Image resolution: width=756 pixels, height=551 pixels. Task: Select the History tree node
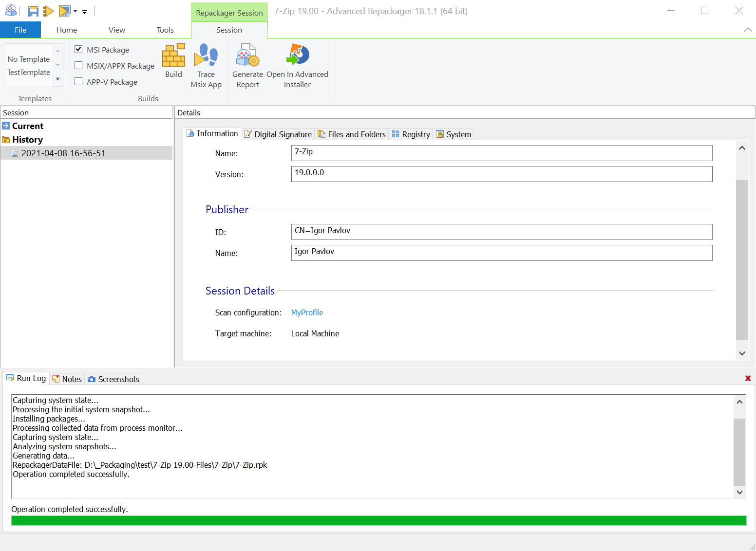27,140
